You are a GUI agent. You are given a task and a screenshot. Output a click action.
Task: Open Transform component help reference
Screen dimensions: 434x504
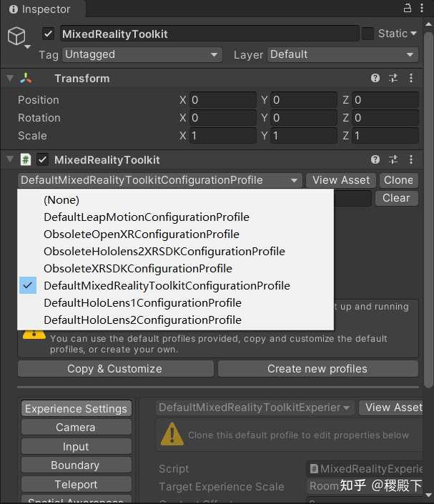(375, 78)
